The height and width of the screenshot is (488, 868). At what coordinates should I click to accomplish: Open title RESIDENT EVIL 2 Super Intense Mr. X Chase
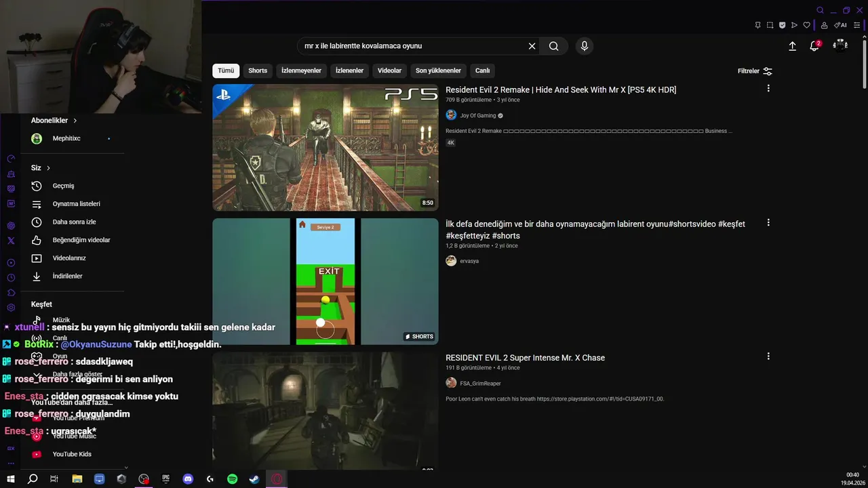(x=525, y=358)
